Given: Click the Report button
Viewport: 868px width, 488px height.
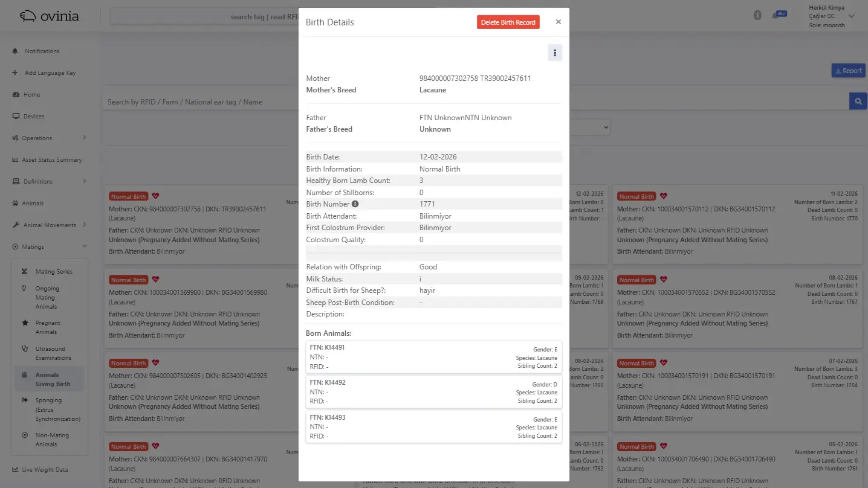Looking at the screenshot, I should coord(848,71).
